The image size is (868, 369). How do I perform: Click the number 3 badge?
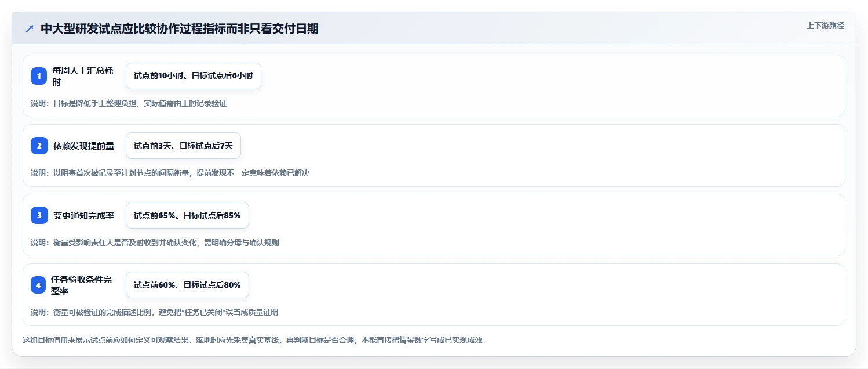pos(39,215)
